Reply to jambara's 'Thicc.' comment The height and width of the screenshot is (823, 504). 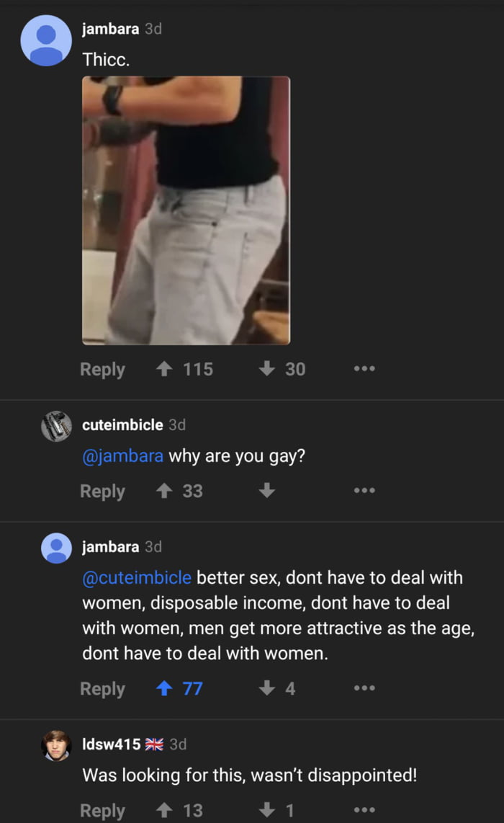(x=102, y=370)
